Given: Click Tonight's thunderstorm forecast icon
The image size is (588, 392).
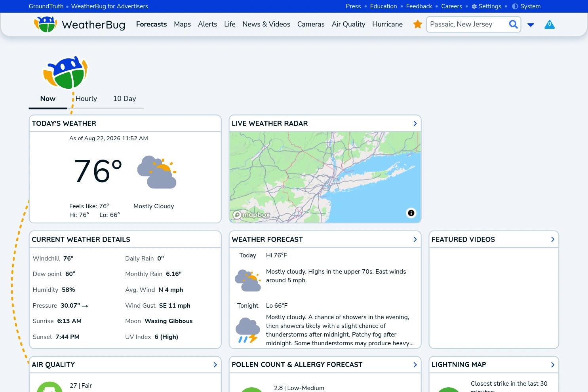Looking at the screenshot, I should 248,330.
